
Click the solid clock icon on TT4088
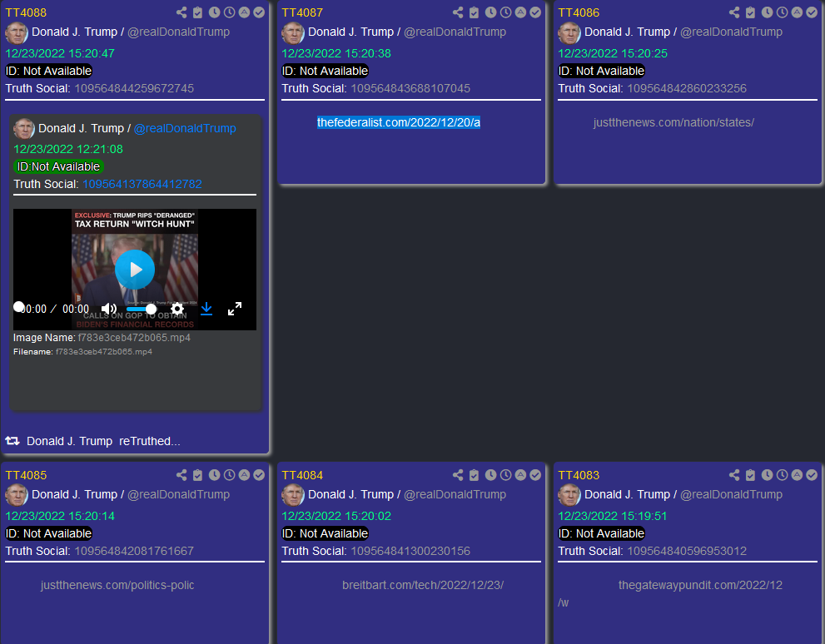click(x=214, y=12)
